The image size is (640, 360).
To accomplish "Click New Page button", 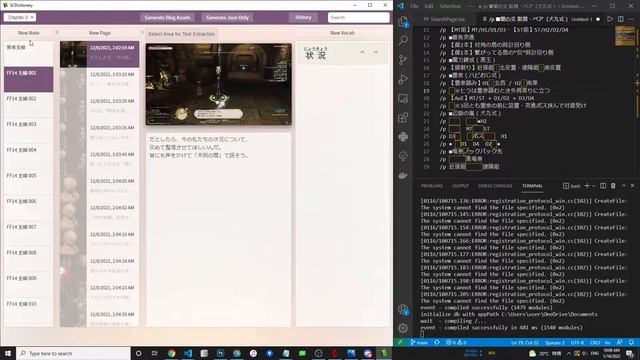I will click(100, 33).
